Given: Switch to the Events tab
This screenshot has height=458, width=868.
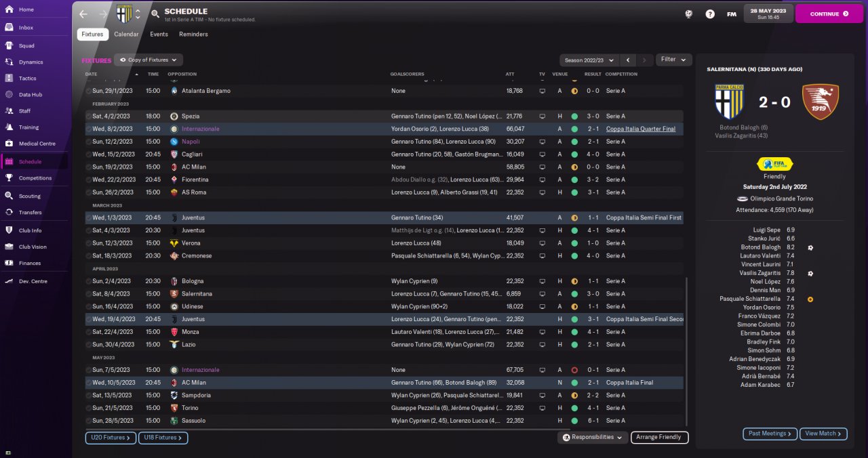Looking at the screenshot, I should point(159,34).
